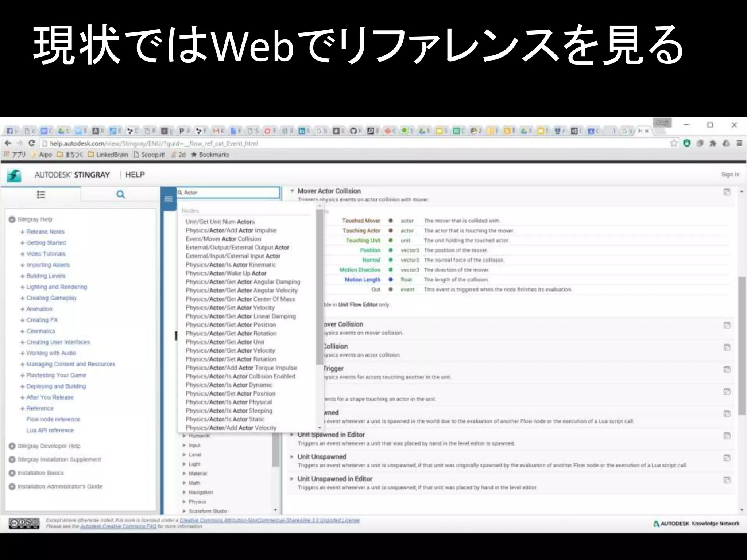The image size is (747, 560).
Task: Expand the Math node category
Action: click(x=185, y=483)
